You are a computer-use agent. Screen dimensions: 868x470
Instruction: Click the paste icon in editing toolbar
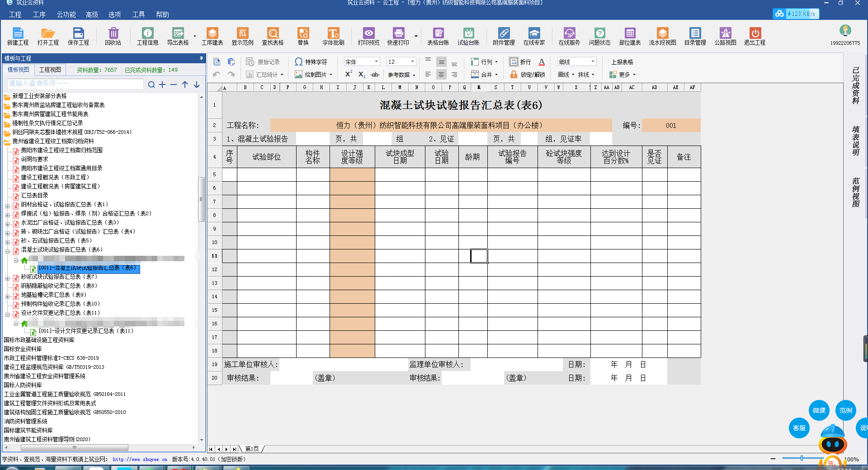click(x=231, y=62)
